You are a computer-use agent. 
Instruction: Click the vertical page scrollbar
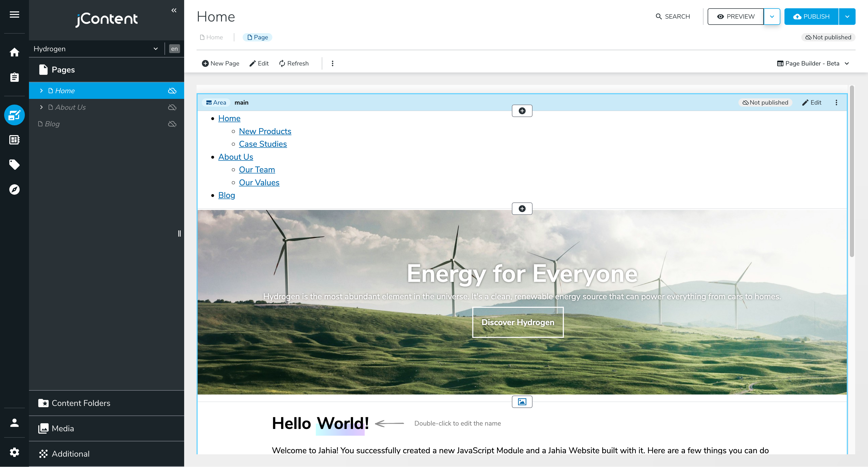point(851,171)
